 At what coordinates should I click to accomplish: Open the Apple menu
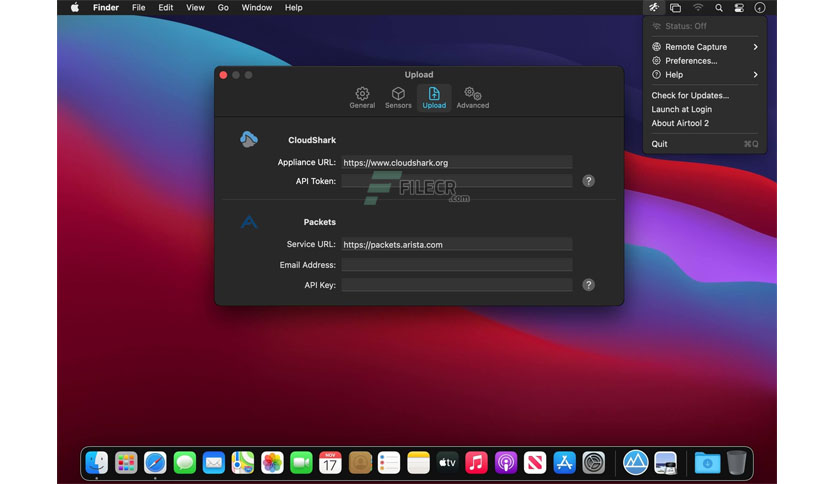pyautogui.click(x=75, y=7)
